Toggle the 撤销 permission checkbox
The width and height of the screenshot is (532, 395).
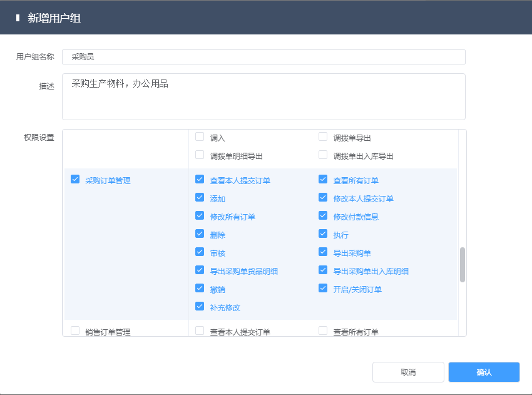pos(200,288)
